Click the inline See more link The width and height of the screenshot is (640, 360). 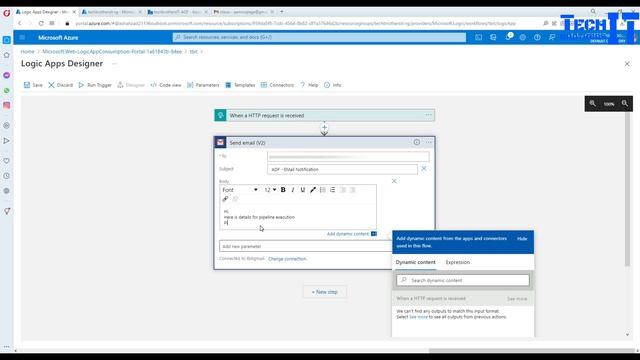(418, 317)
